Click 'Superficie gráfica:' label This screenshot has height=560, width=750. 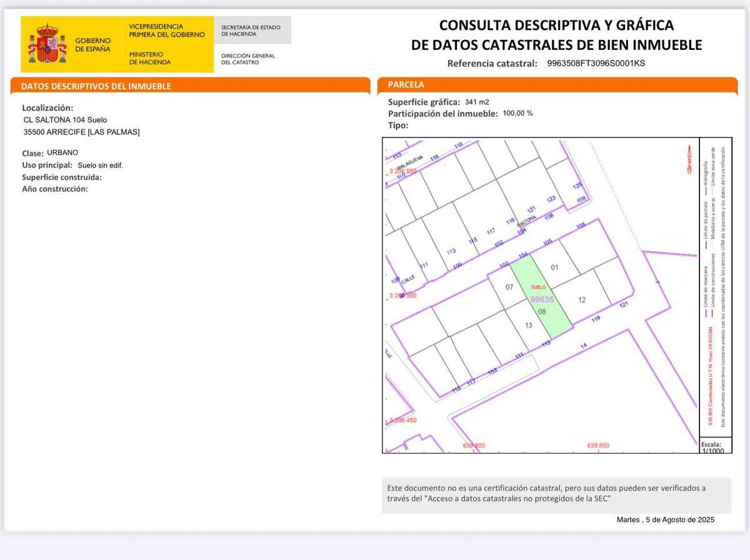point(424,102)
